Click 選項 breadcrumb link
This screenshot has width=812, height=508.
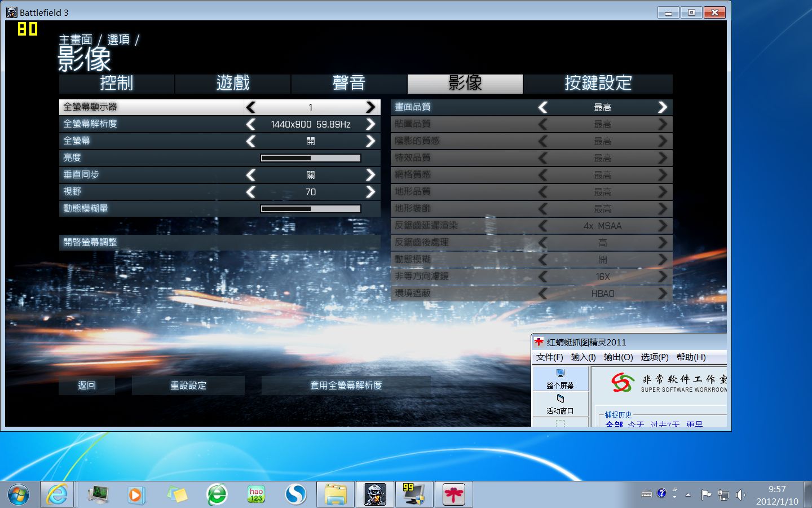pos(118,40)
